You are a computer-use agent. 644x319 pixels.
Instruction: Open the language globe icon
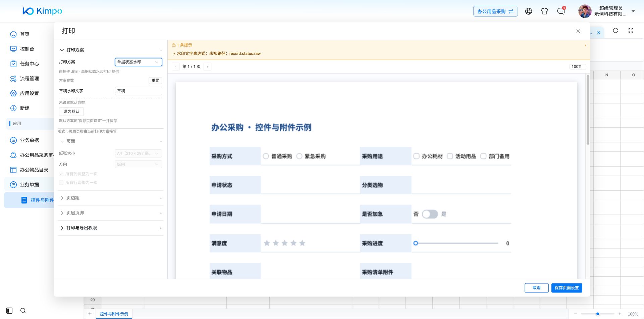[x=529, y=11]
